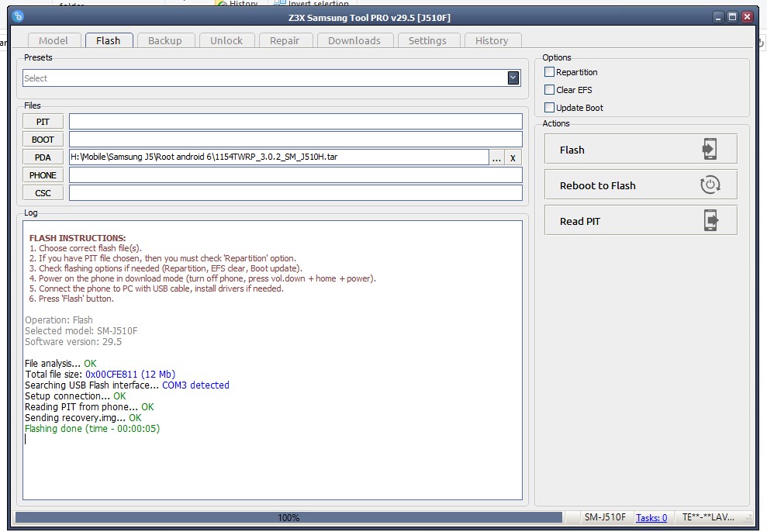
Task: Browse for PDA file with ellipsis button
Action: (496, 157)
